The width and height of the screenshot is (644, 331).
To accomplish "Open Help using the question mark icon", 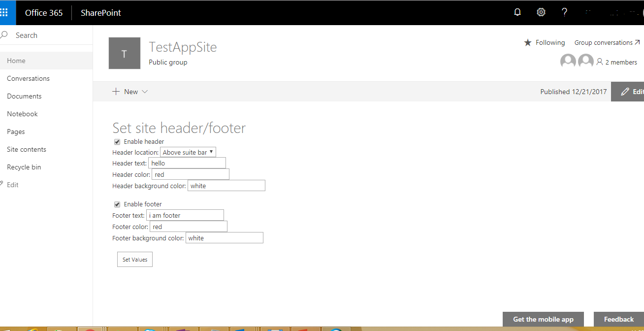I will (564, 11).
